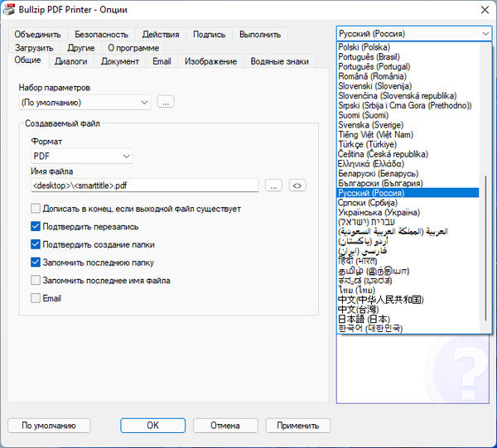
Task: Enable the Email checkbox
Action: (36, 298)
